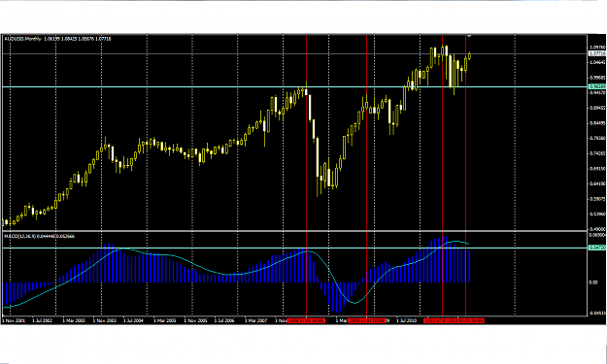Click the 0.69150 price scale value
The height and width of the screenshot is (364, 607).
click(597, 169)
